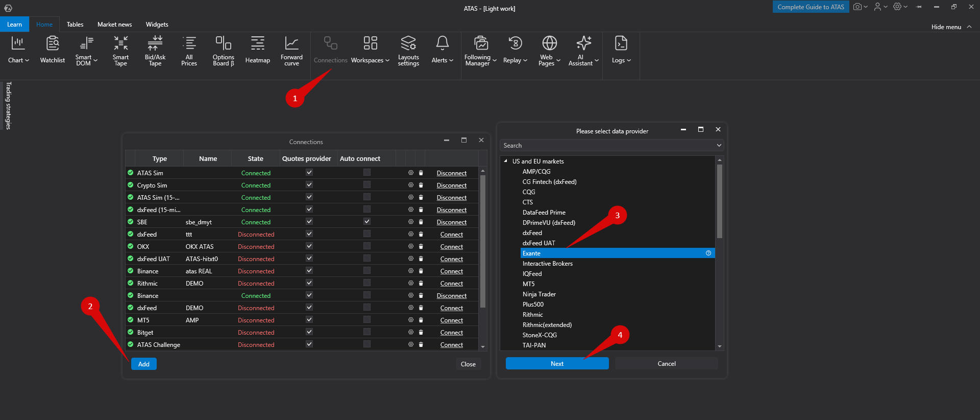Launch the AI Assistant

click(x=584, y=50)
